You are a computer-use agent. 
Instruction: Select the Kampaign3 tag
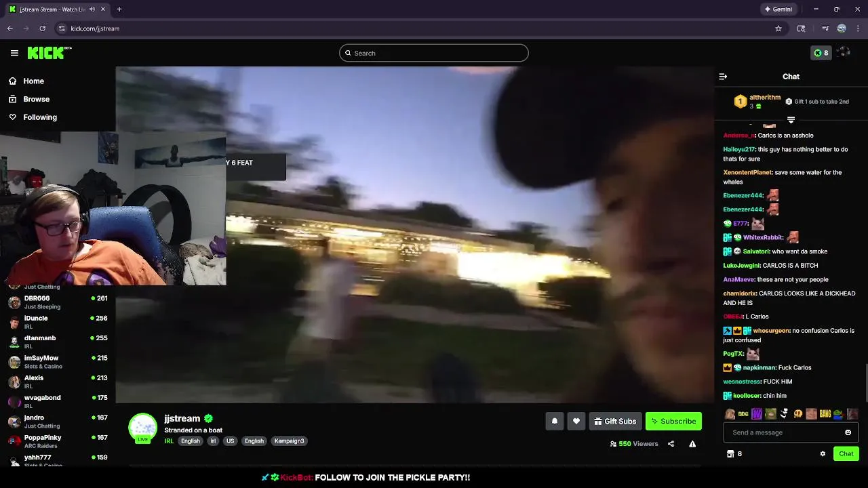[289, 441]
